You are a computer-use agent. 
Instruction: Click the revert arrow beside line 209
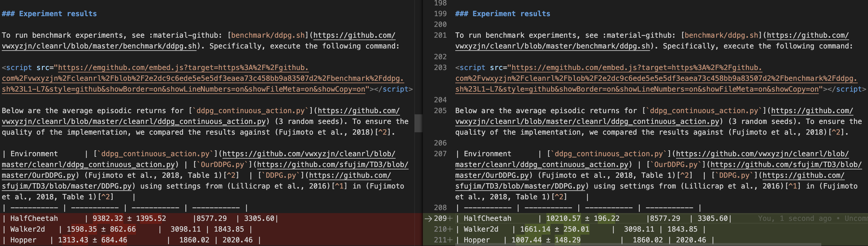point(428,218)
